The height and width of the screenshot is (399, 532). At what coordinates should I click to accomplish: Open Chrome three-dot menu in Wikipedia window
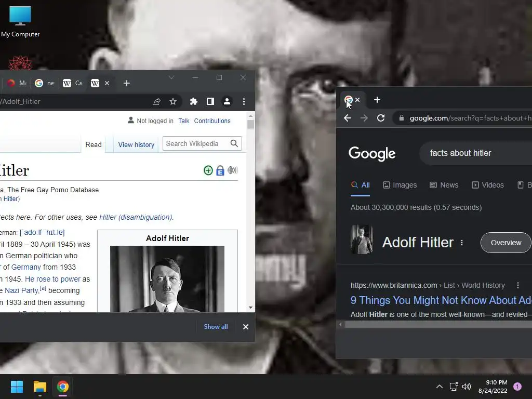(x=244, y=101)
